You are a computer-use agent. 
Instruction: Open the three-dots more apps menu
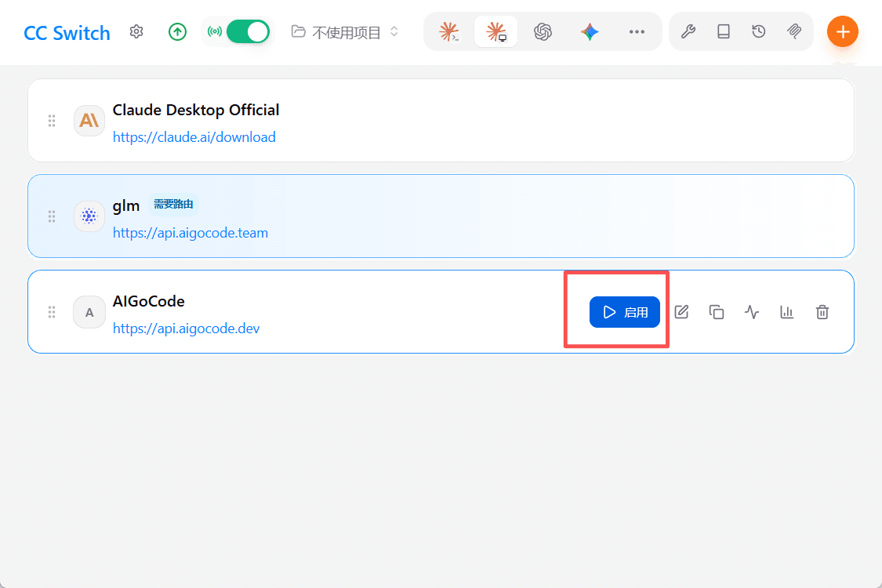point(637,32)
